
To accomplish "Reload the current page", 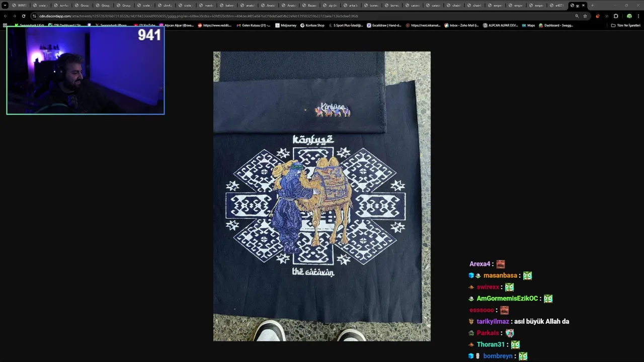I will pos(23,16).
